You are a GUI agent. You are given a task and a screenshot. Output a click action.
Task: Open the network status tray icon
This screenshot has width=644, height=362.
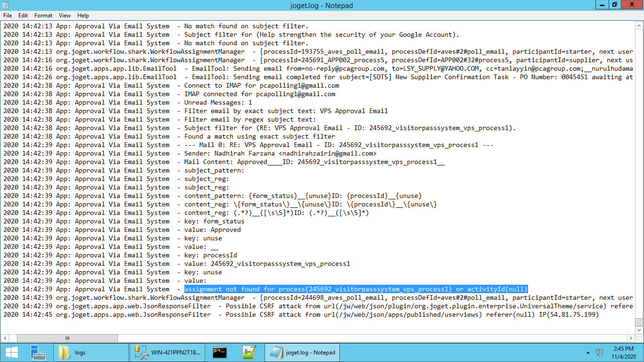(x=600, y=352)
